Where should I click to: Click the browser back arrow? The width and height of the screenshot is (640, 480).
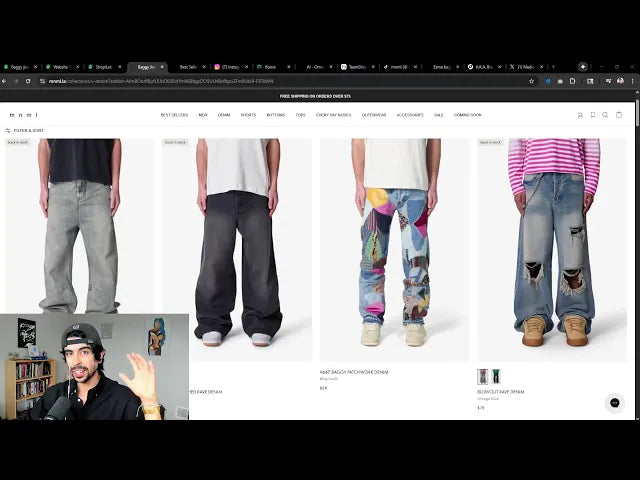coord(5,81)
